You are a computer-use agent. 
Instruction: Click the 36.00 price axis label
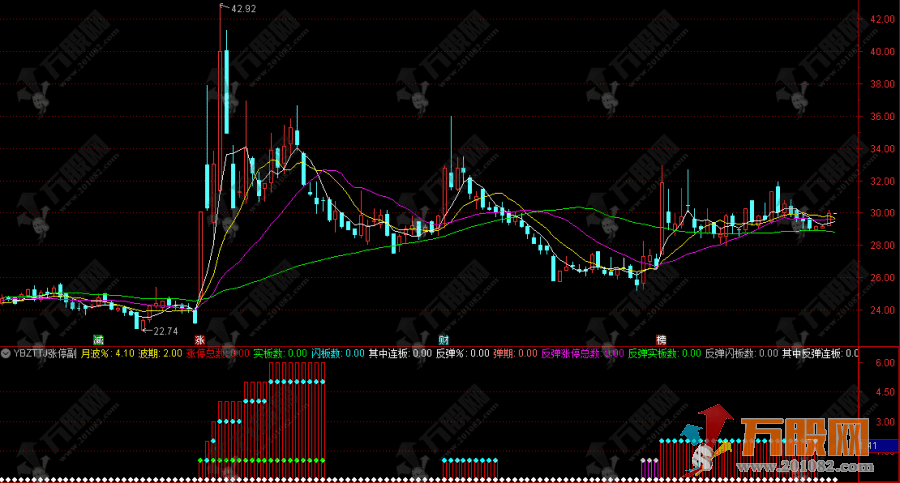(881, 116)
